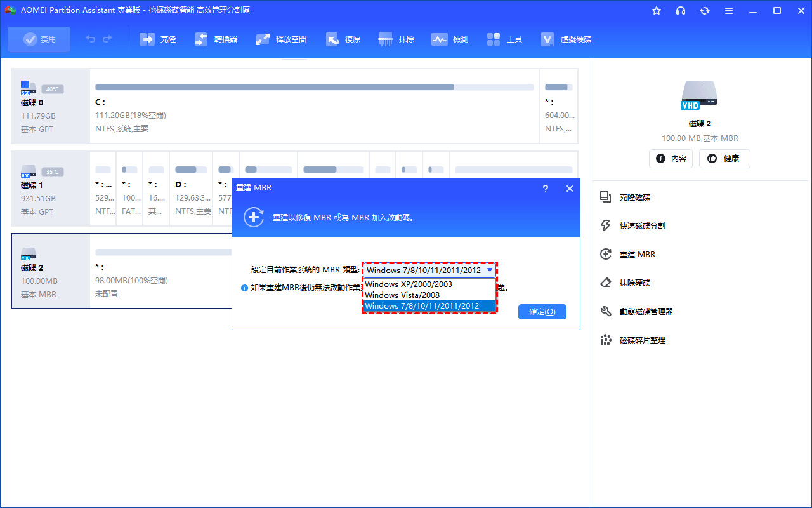Choose Windows Vista/2008 option
Image resolution: width=812 pixels, height=508 pixels.
click(x=402, y=295)
